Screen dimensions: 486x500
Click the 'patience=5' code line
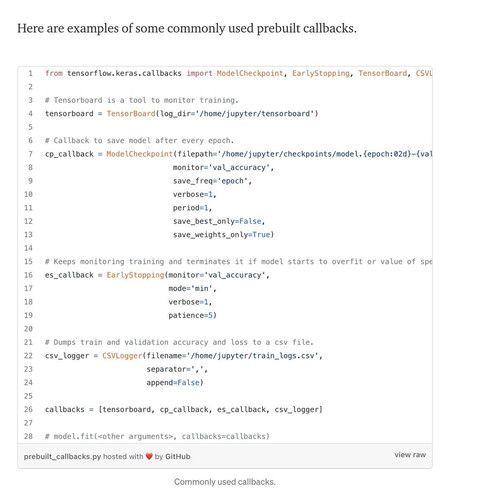pos(192,315)
